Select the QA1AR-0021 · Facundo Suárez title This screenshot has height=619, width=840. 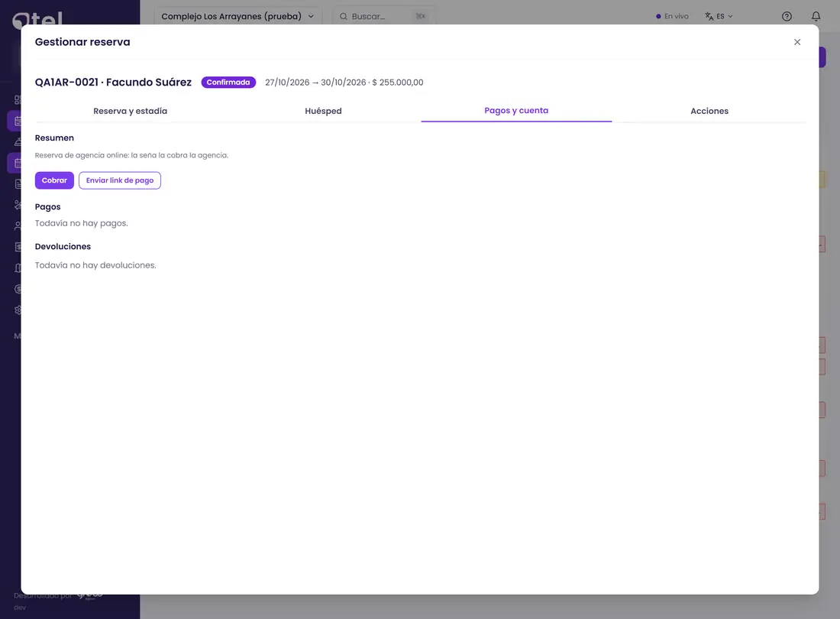(113, 82)
